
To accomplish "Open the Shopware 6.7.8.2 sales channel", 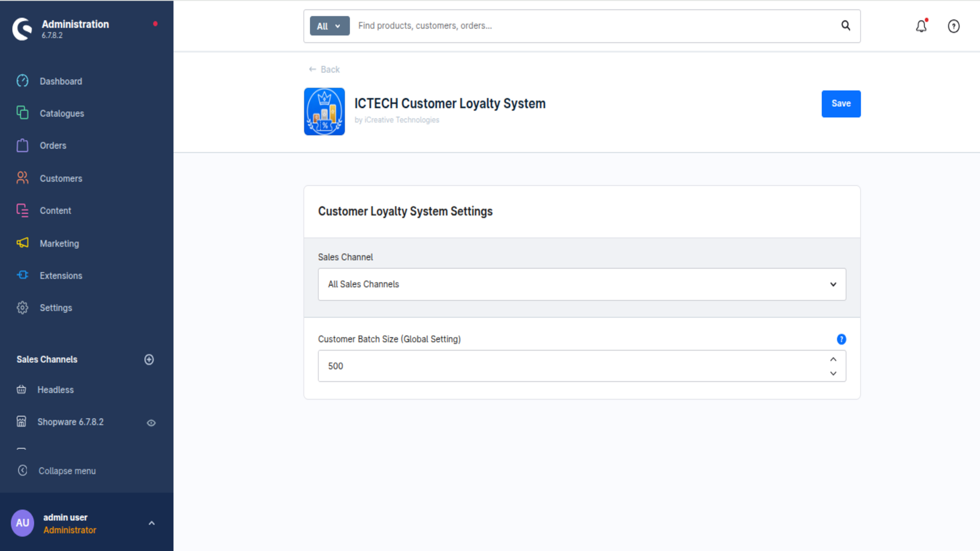I will click(70, 422).
